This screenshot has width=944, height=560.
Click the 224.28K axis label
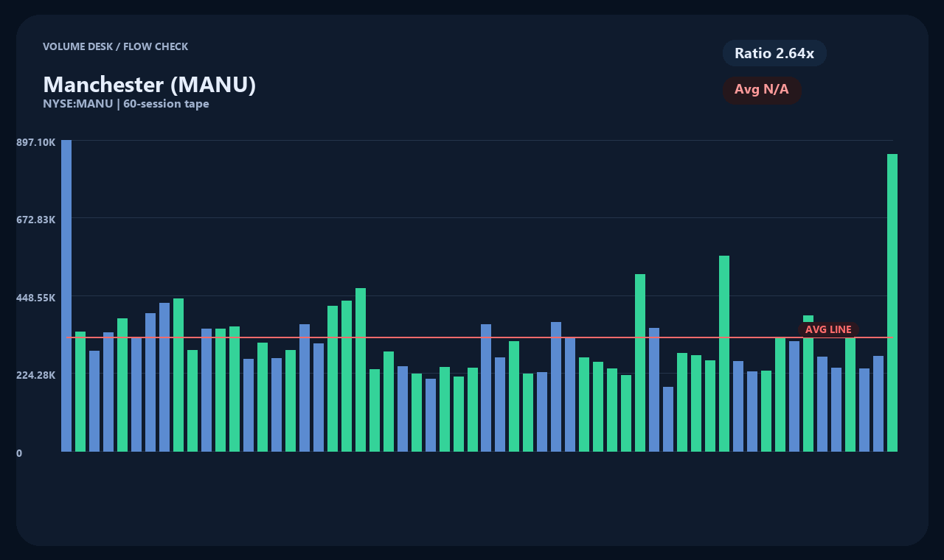pos(36,375)
